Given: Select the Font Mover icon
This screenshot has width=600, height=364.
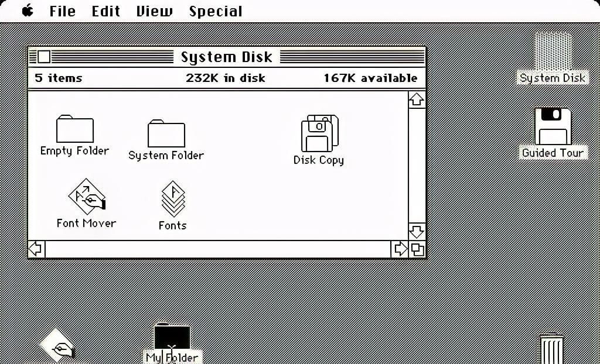Looking at the screenshot, I should pyautogui.click(x=87, y=196).
